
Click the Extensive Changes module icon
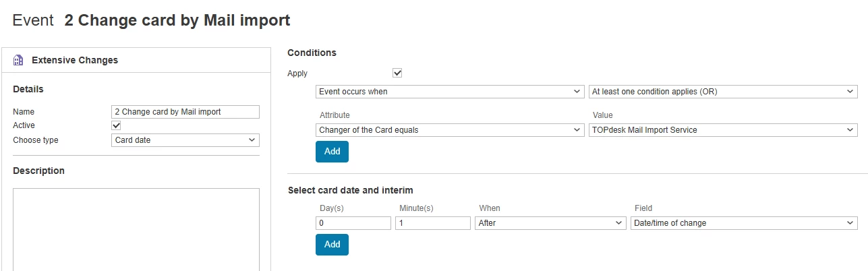19,60
